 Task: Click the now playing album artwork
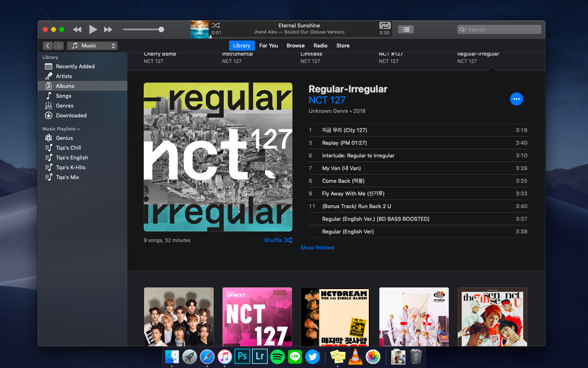point(200,29)
